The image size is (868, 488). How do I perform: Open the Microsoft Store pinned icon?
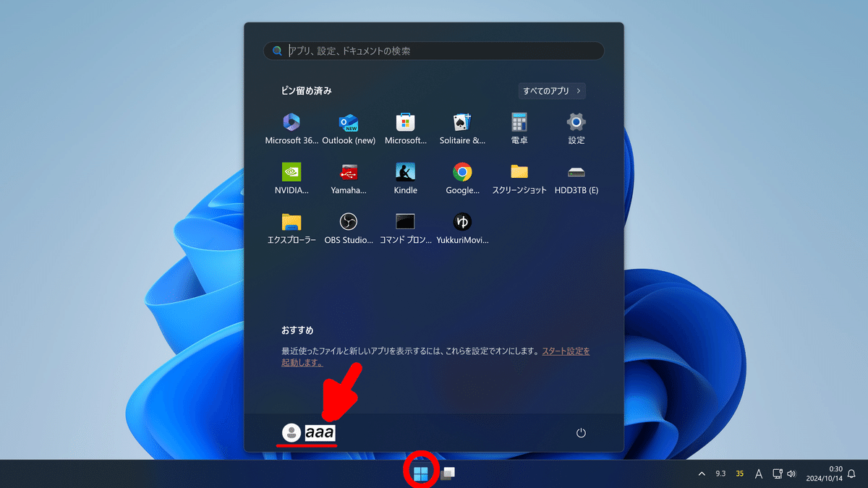[405, 129]
